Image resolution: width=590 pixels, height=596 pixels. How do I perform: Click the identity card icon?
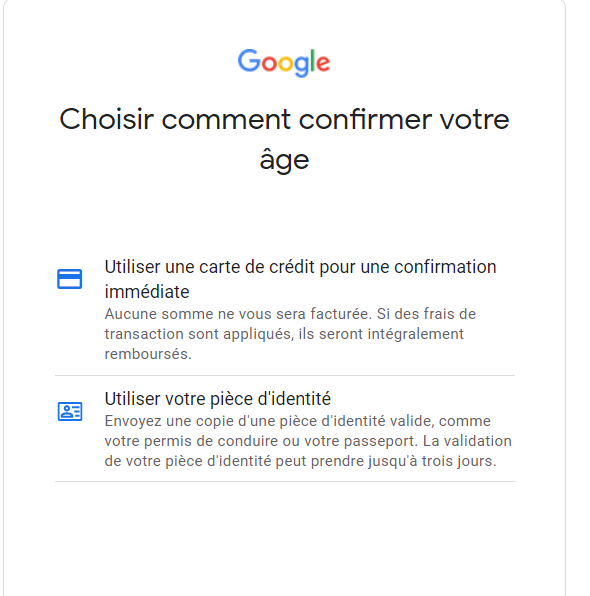click(x=70, y=411)
